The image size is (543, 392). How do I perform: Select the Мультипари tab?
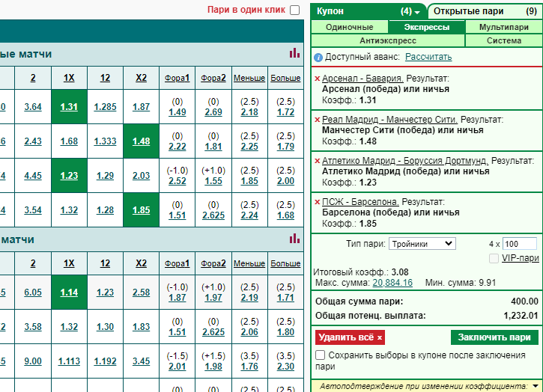[504, 27]
